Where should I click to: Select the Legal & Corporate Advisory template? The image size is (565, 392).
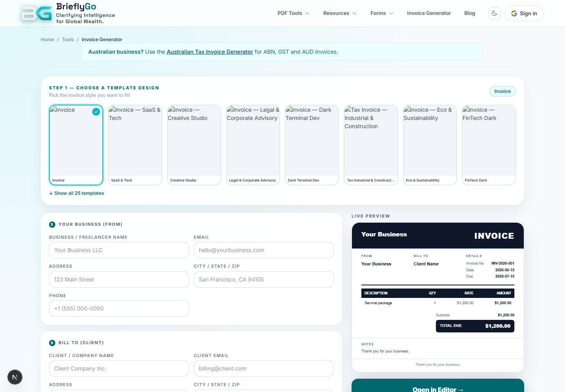coord(253,145)
